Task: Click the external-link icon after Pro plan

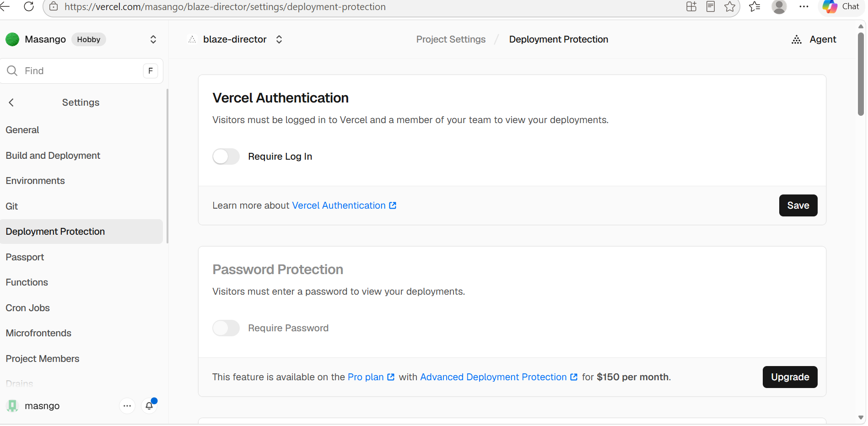Action: (x=391, y=377)
